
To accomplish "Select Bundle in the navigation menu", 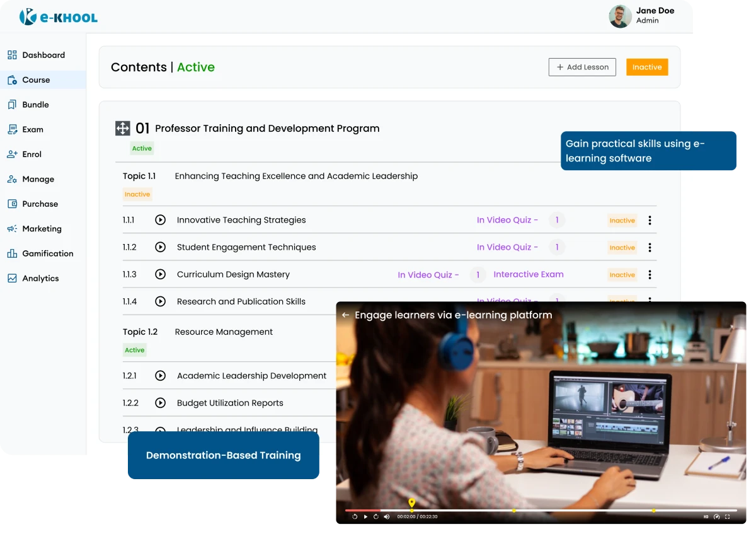I will pos(37,104).
